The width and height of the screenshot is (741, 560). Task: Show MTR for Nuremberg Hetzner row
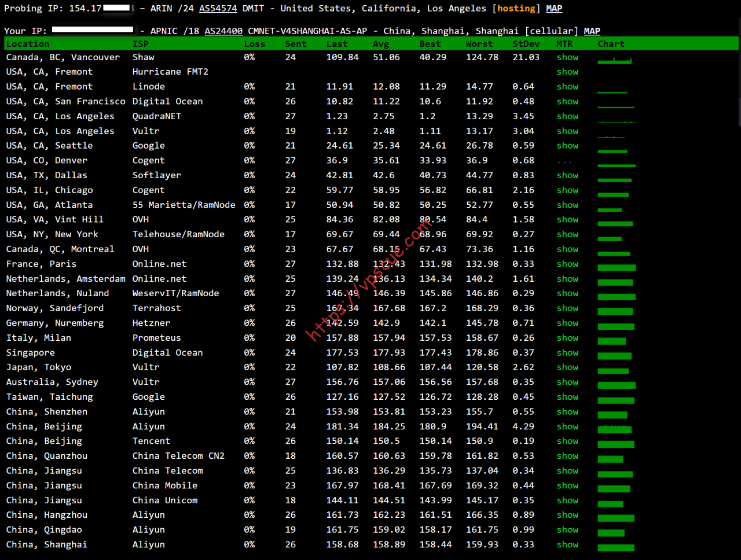coord(567,323)
